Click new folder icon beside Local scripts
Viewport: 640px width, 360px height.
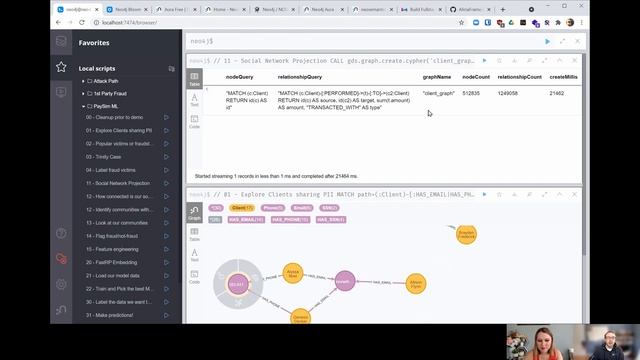click(171, 69)
